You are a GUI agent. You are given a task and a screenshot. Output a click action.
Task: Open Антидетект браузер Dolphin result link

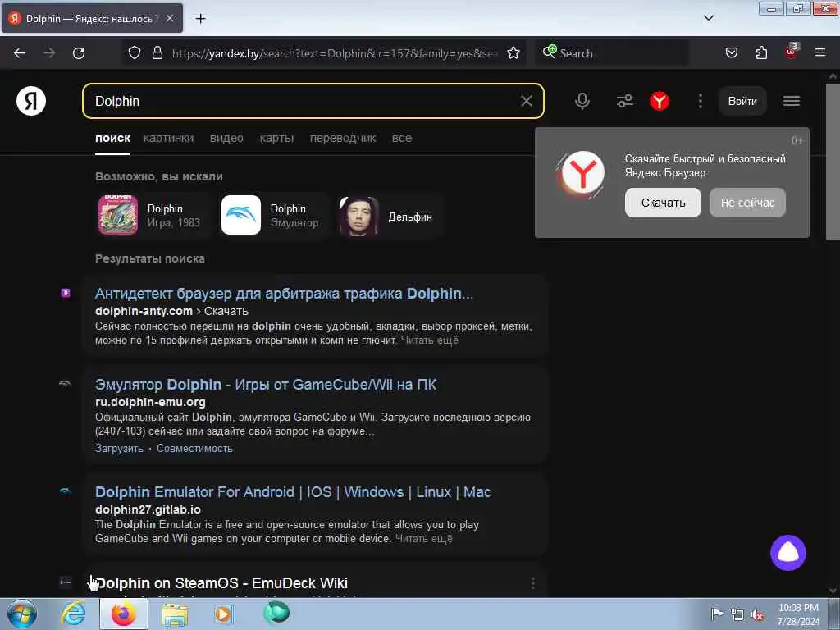(284, 294)
